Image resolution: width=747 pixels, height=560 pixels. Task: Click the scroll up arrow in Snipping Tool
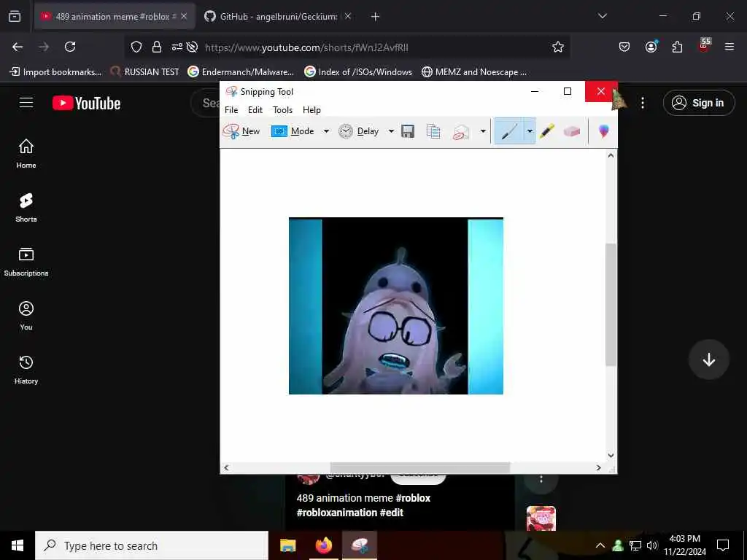point(611,155)
